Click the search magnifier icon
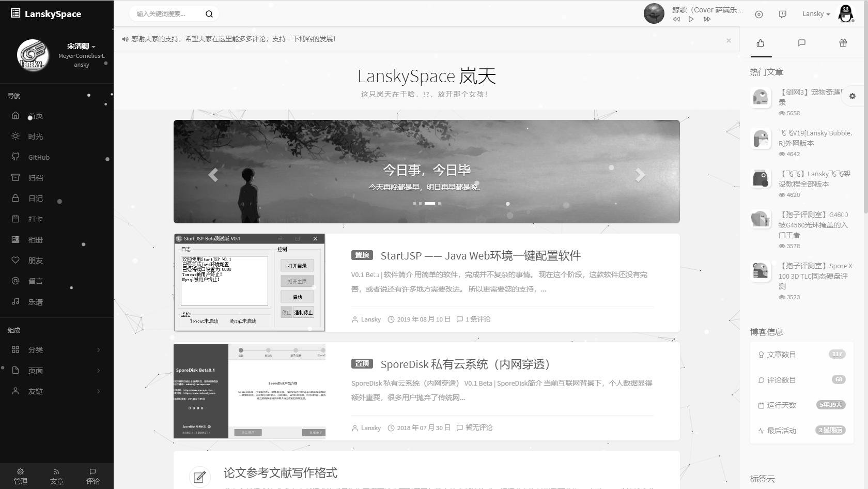Viewport: 868px width, 489px height. pos(209,14)
